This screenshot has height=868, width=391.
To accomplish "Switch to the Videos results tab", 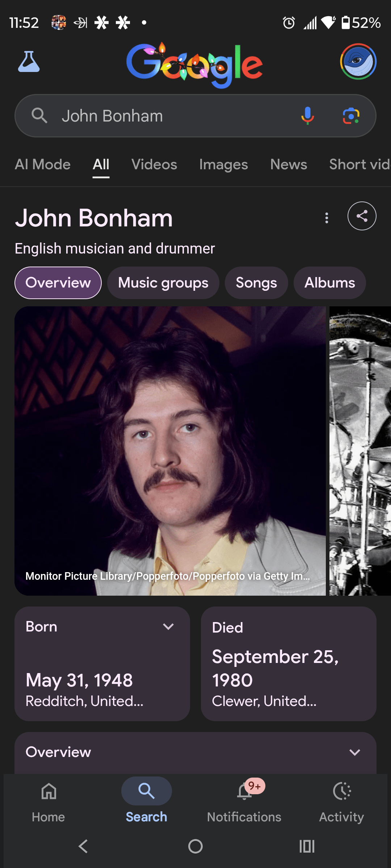I will [x=154, y=165].
